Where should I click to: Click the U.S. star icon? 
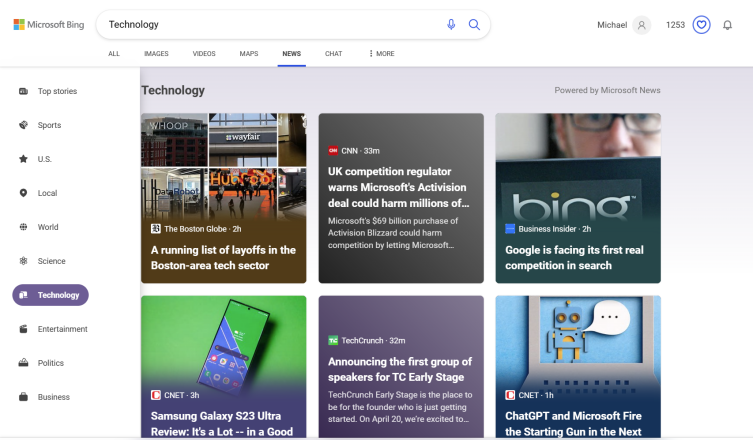coord(23,159)
